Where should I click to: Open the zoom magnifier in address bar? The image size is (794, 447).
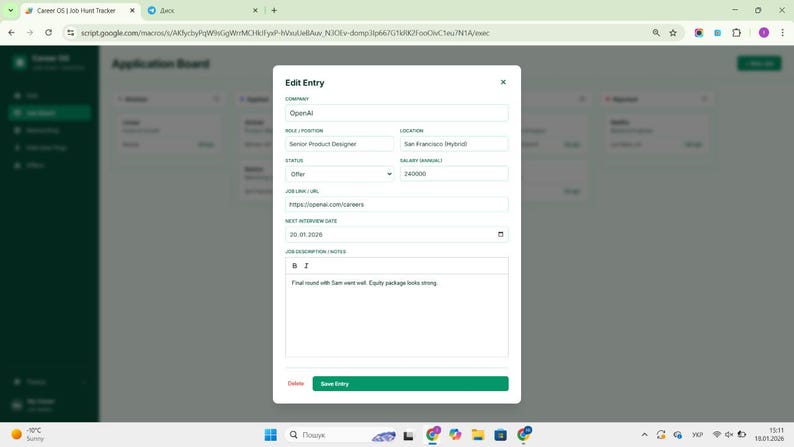[x=656, y=33]
